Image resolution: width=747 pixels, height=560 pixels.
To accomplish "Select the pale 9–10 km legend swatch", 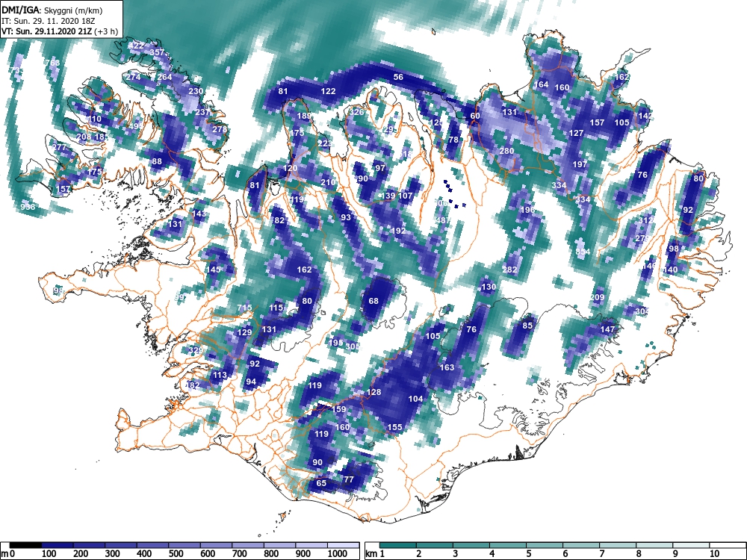I will (691, 545).
